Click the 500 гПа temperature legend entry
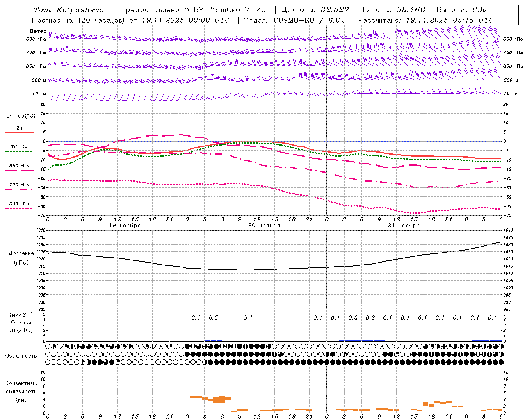 (19, 204)
